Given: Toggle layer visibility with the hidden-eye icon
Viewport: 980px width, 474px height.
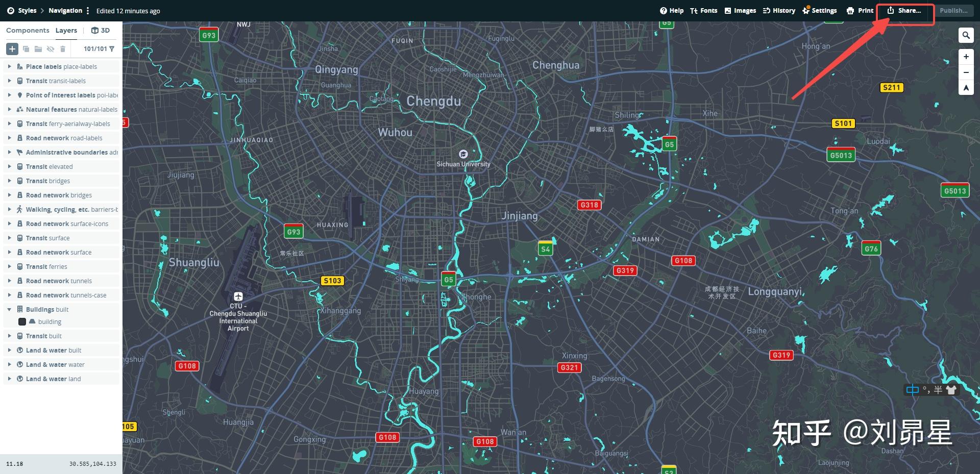Looking at the screenshot, I should pyautogui.click(x=51, y=49).
